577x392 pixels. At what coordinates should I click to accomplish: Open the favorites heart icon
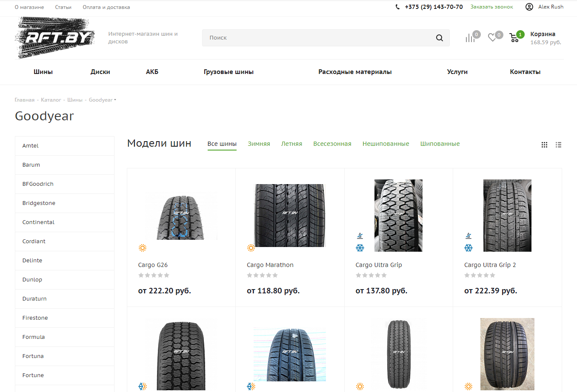[492, 38]
